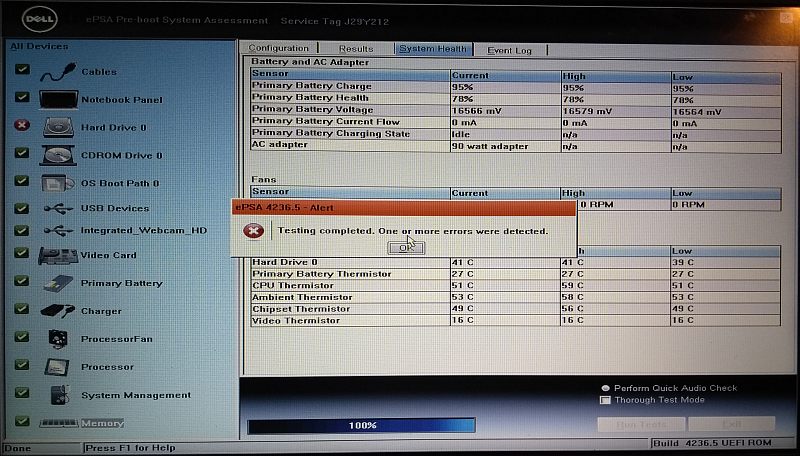Click the 16566 mV voltage value
This screenshot has width=800, height=456.
point(477,111)
